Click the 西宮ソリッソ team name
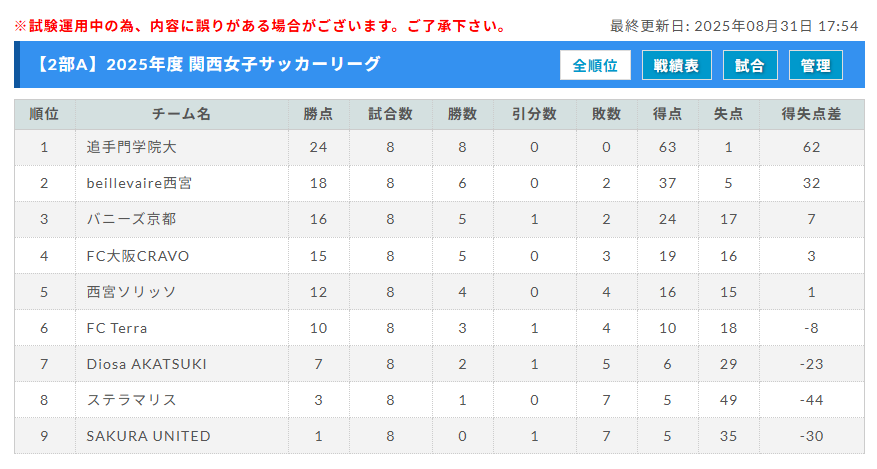 click(131, 292)
